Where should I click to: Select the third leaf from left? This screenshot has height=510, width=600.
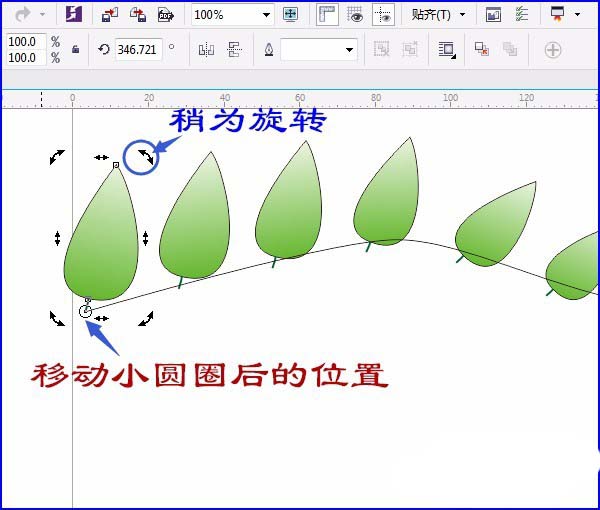(289, 205)
